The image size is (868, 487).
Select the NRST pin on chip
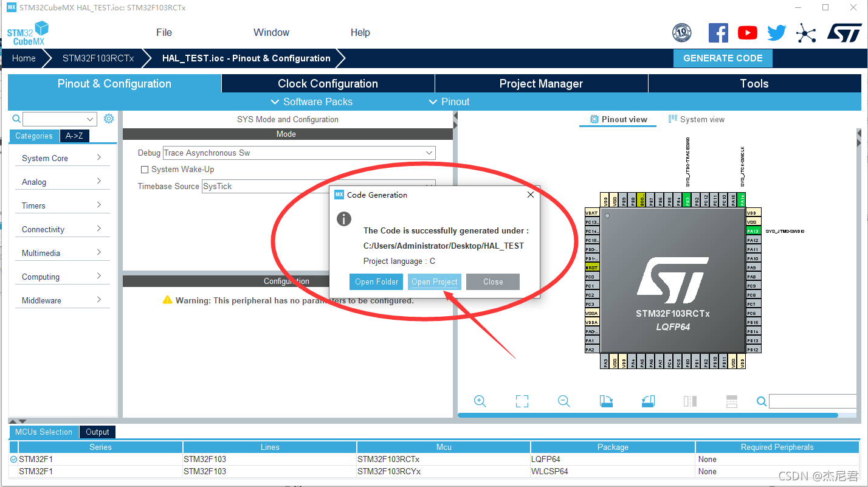pyautogui.click(x=592, y=268)
